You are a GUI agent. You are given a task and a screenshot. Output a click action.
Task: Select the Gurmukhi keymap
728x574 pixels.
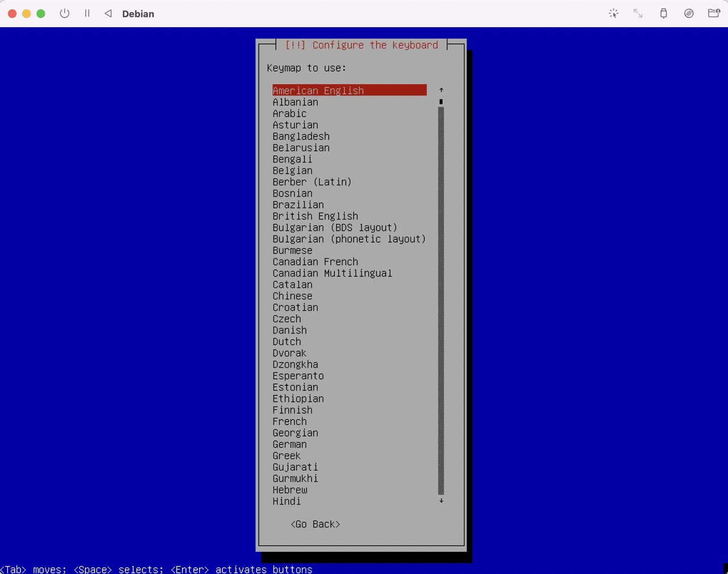[x=295, y=479]
